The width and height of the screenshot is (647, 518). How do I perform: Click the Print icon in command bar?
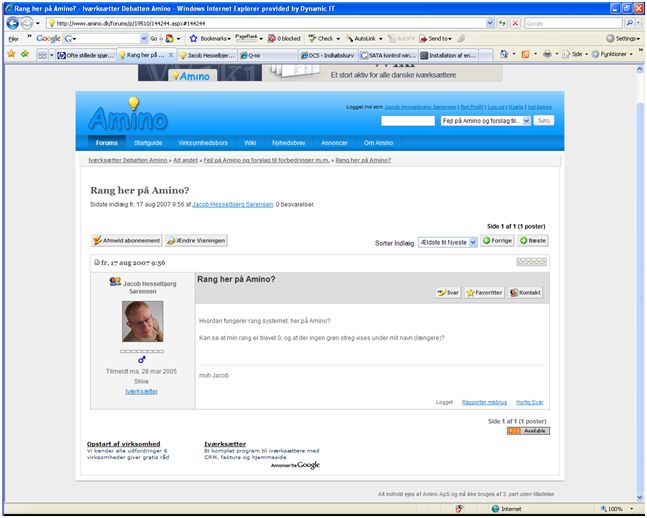(547, 54)
